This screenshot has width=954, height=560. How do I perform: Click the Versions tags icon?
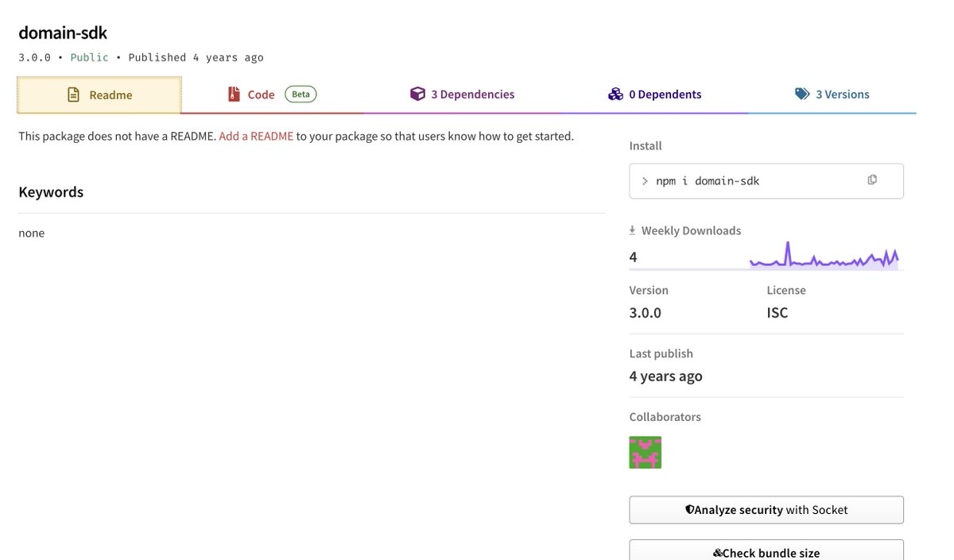pyautogui.click(x=802, y=94)
